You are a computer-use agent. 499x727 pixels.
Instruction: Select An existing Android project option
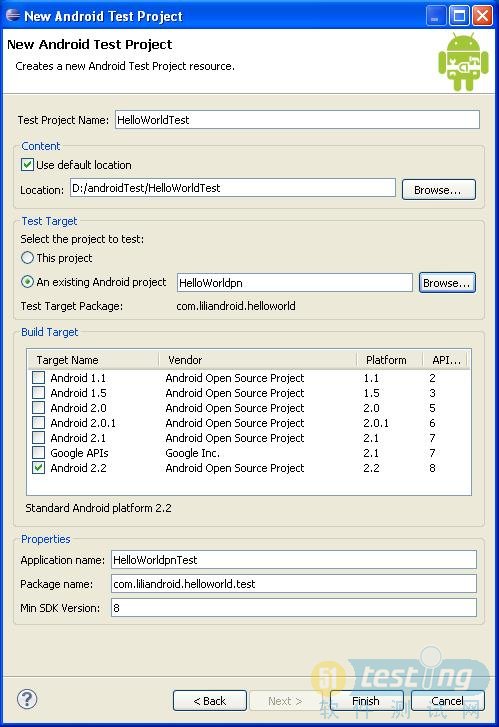click(27, 282)
